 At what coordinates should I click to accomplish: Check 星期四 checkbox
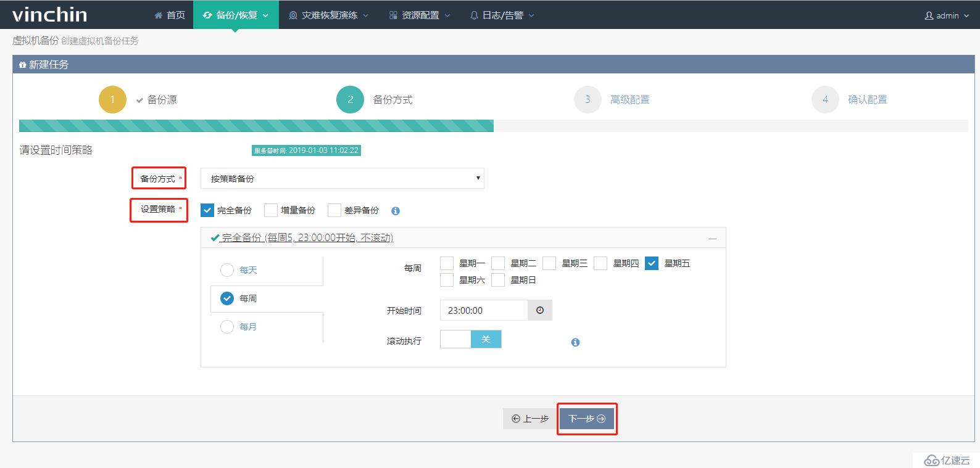600,263
